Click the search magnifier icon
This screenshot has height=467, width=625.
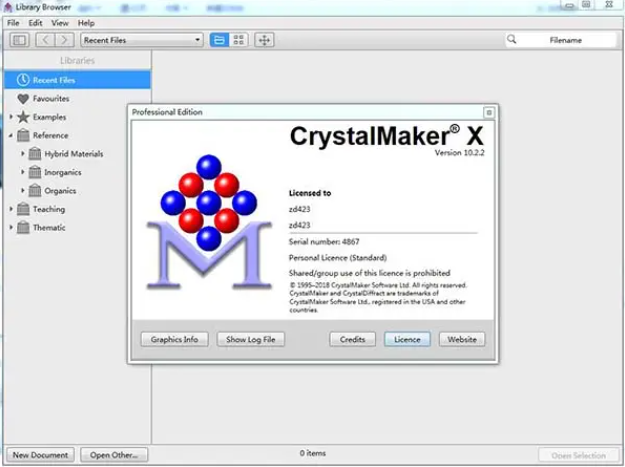[x=512, y=39]
